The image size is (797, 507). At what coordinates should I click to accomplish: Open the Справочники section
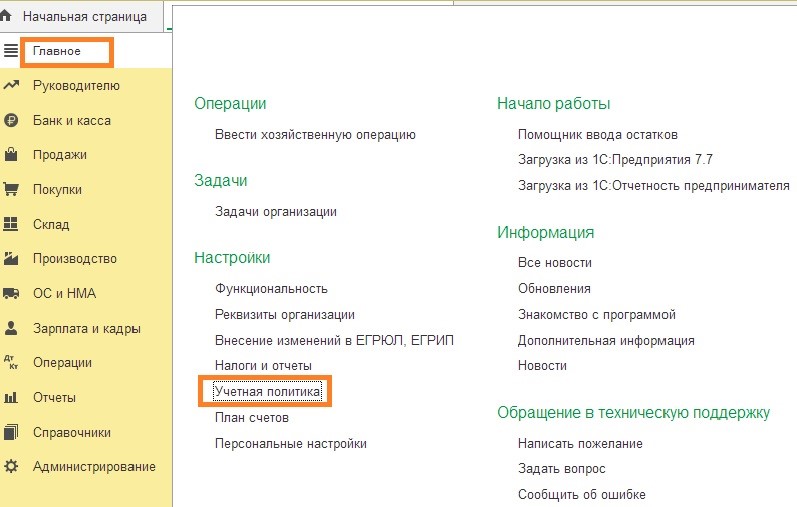click(72, 432)
